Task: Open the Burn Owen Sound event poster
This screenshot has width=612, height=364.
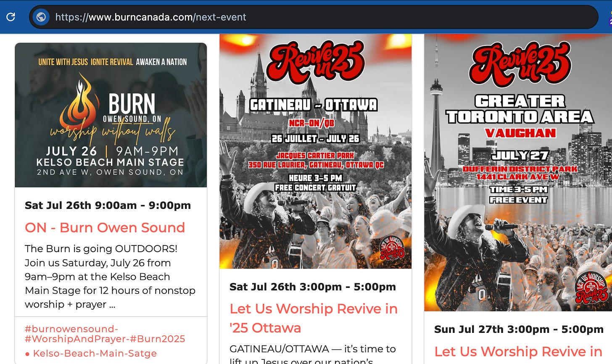Action: [111, 115]
